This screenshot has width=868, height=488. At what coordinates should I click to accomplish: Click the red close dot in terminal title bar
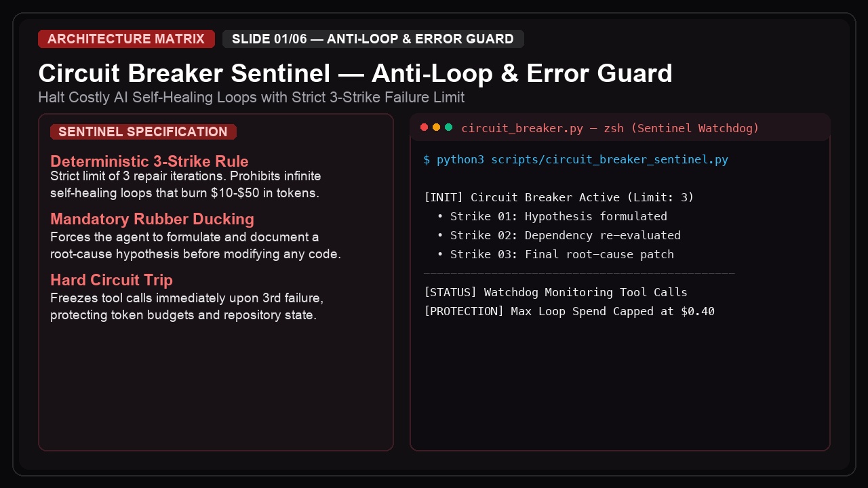pos(425,127)
